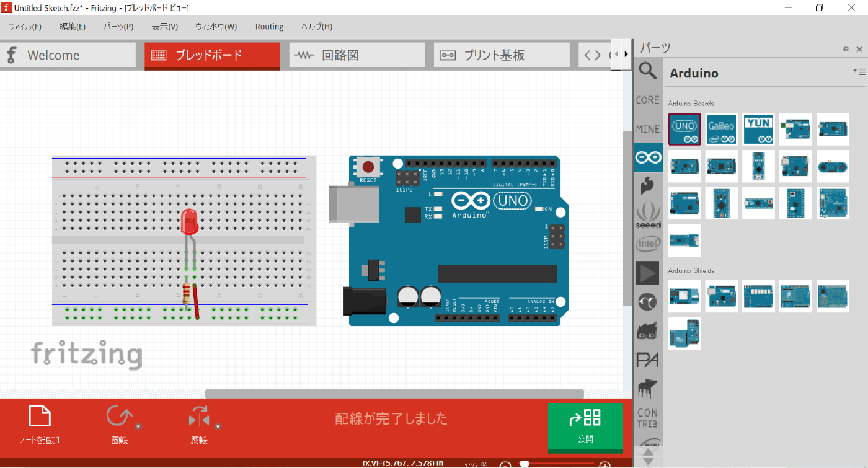This screenshot has width=868, height=468.
Task: Open the seeed parts bin
Action: tap(648, 214)
